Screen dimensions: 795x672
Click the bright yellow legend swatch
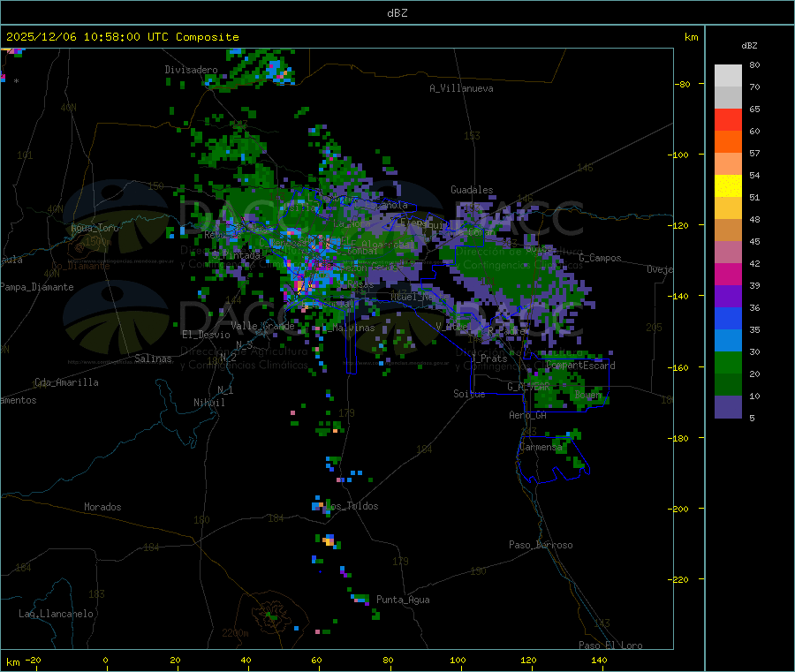tap(728, 186)
